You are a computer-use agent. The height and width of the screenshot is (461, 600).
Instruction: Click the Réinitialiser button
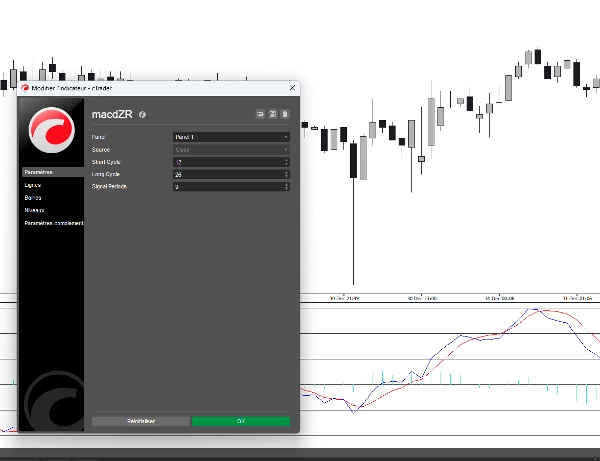coord(140,421)
